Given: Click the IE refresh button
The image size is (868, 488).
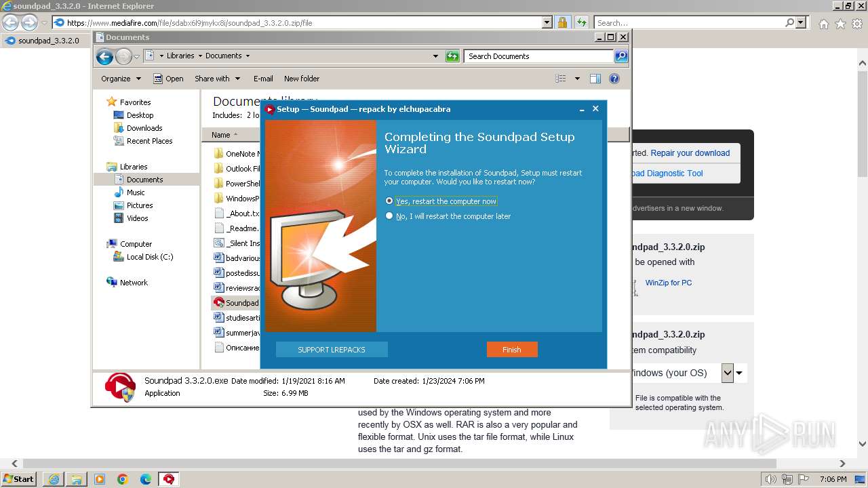Looking at the screenshot, I should click(x=581, y=22).
